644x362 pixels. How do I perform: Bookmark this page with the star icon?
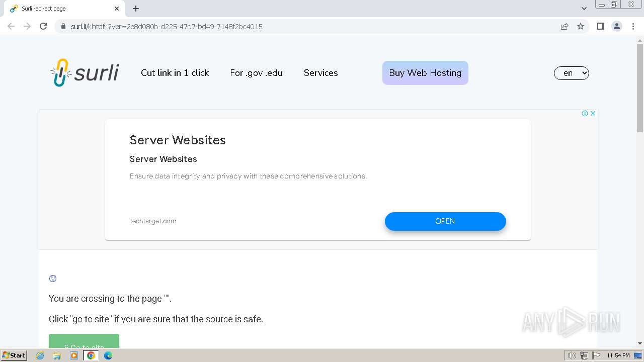pyautogui.click(x=581, y=26)
